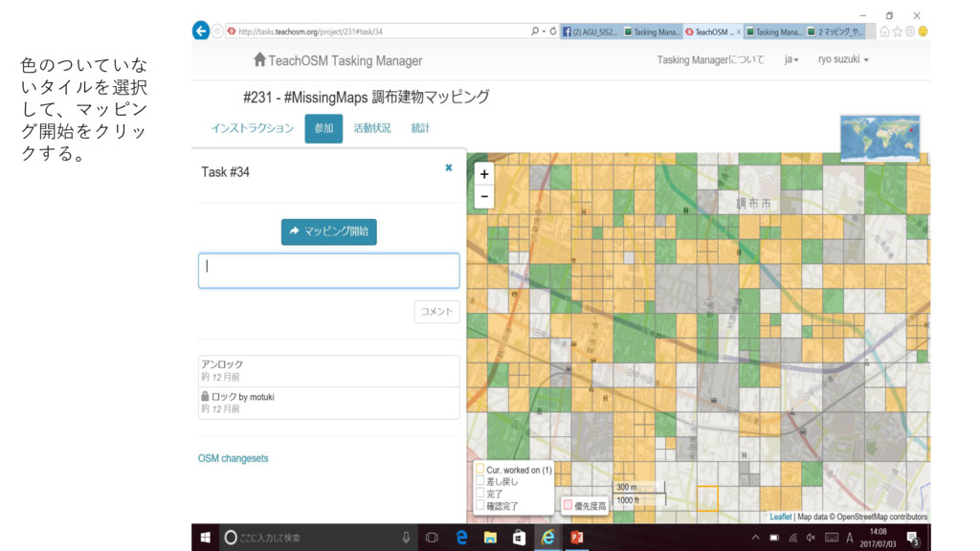The height and width of the screenshot is (551, 980).
Task: Open File Explorer from the taskbar
Action: tap(490, 538)
